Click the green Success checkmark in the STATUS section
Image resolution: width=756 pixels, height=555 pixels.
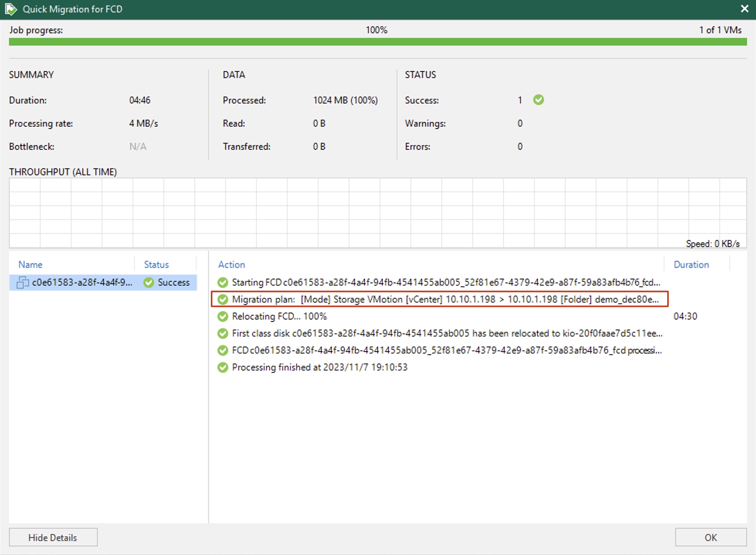(538, 100)
